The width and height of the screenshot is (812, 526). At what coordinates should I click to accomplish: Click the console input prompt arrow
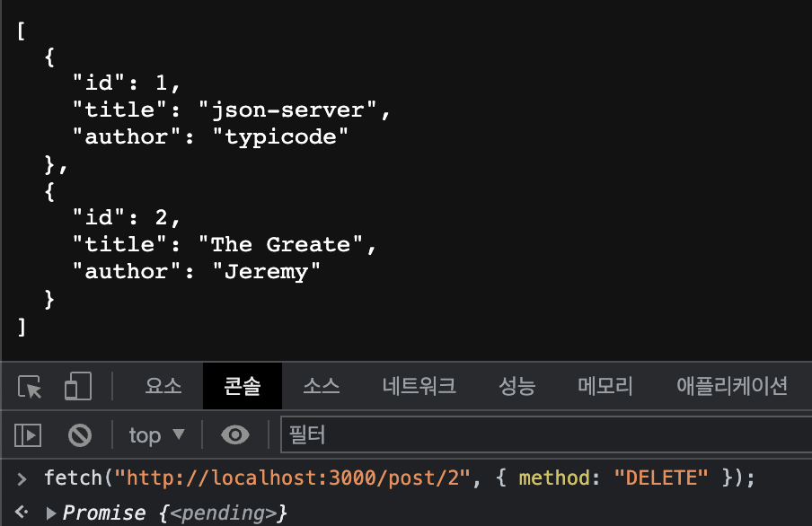coord(22,479)
